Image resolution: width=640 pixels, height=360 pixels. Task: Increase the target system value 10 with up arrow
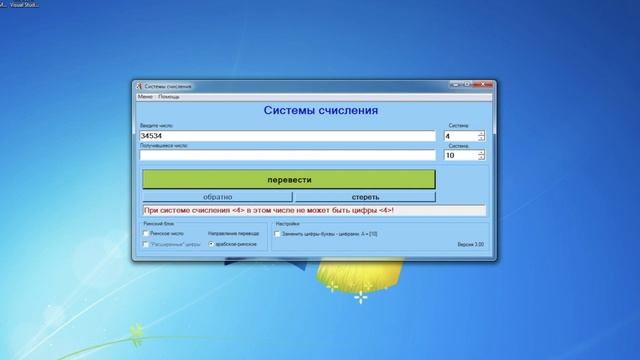(481, 153)
